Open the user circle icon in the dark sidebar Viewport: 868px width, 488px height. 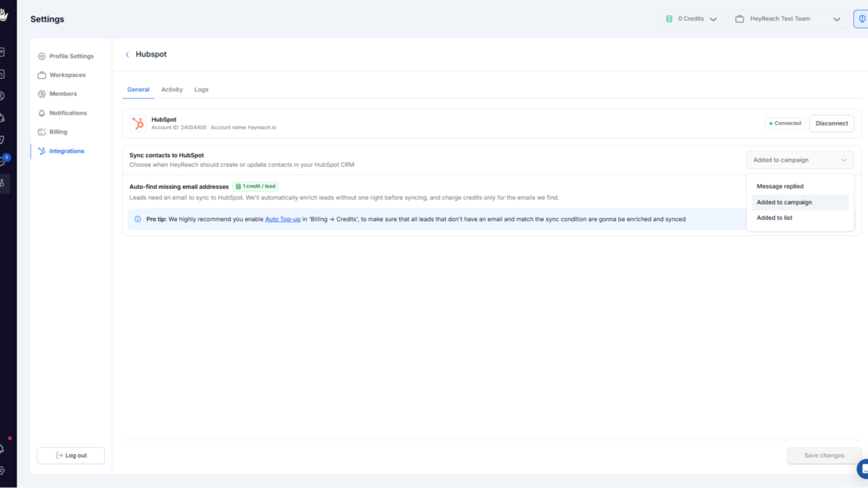coord(2,96)
